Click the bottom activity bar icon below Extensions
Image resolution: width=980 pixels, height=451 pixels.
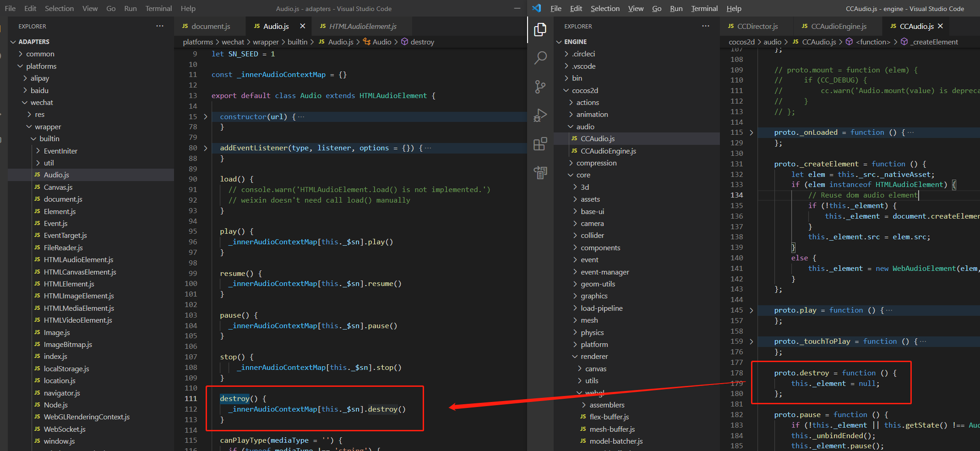(540, 172)
